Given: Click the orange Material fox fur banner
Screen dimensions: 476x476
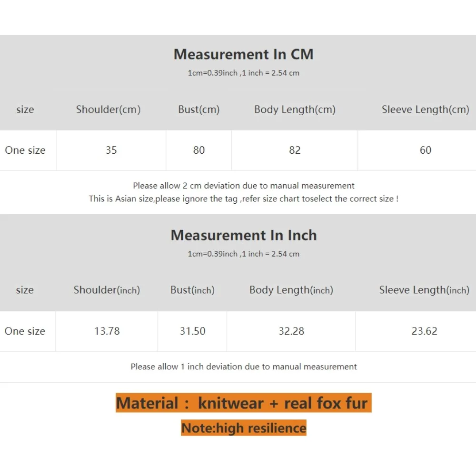Looking at the screenshot, I should [243, 403].
